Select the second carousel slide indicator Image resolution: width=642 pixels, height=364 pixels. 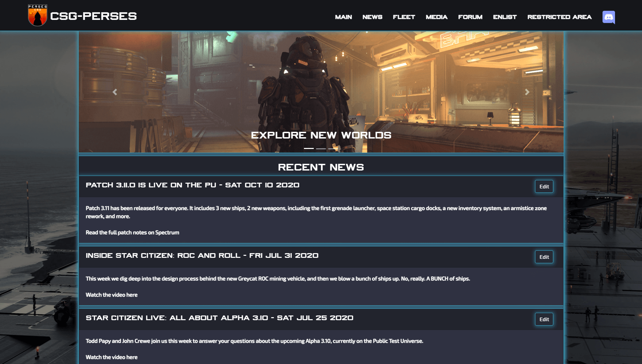pos(321,148)
